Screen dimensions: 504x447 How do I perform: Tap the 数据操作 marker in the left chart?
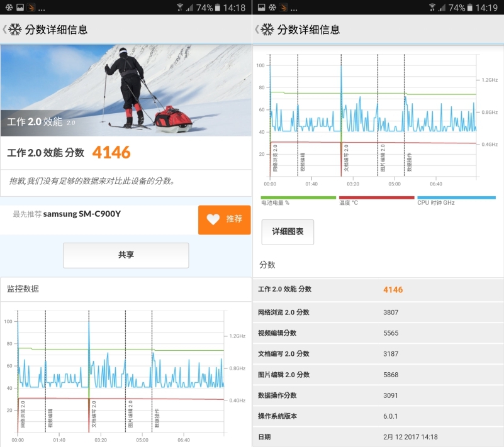tap(157, 418)
